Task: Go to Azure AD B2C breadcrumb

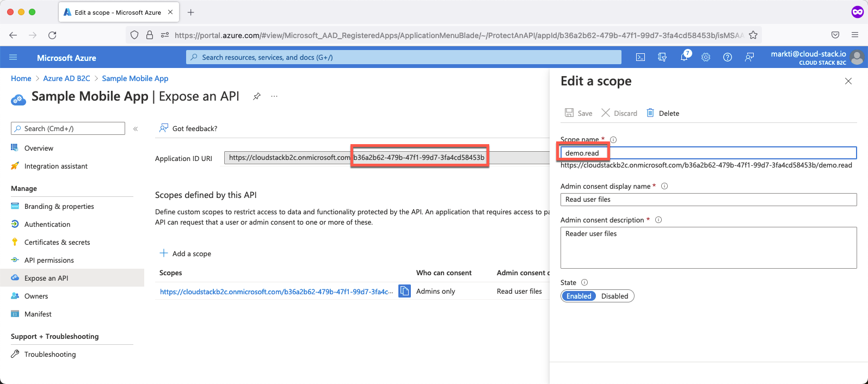Action: 66,78
